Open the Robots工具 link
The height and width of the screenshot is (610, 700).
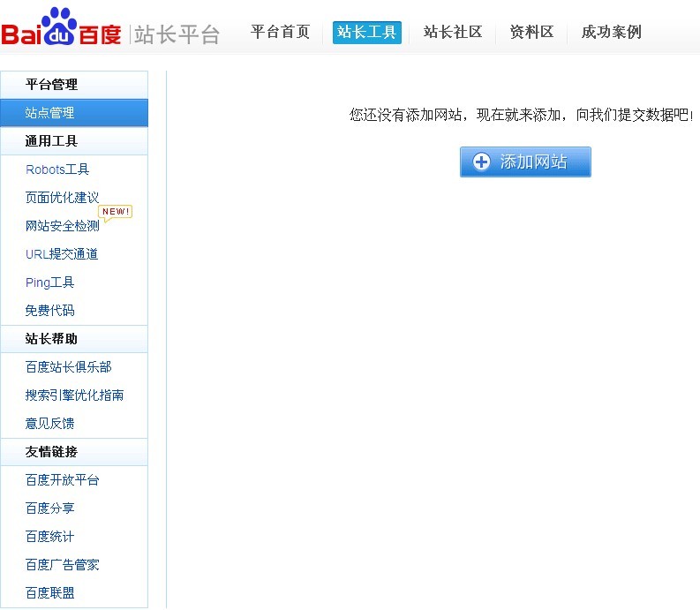[x=57, y=169]
